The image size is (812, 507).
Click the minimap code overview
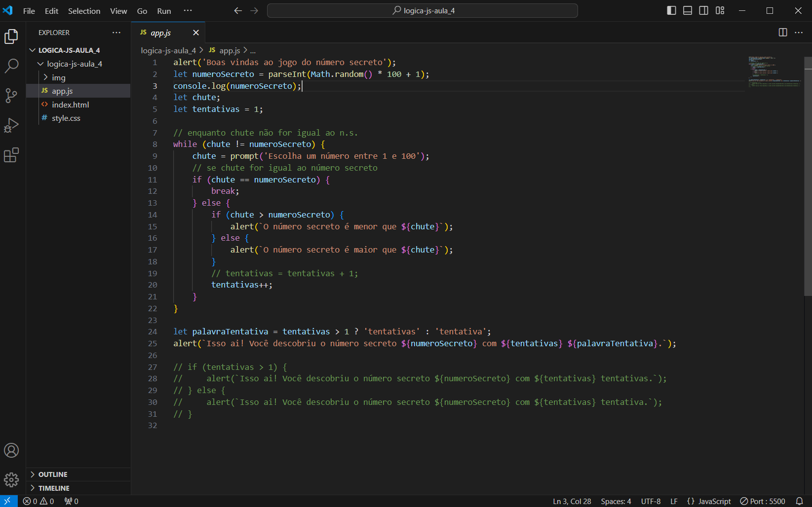[x=774, y=72]
